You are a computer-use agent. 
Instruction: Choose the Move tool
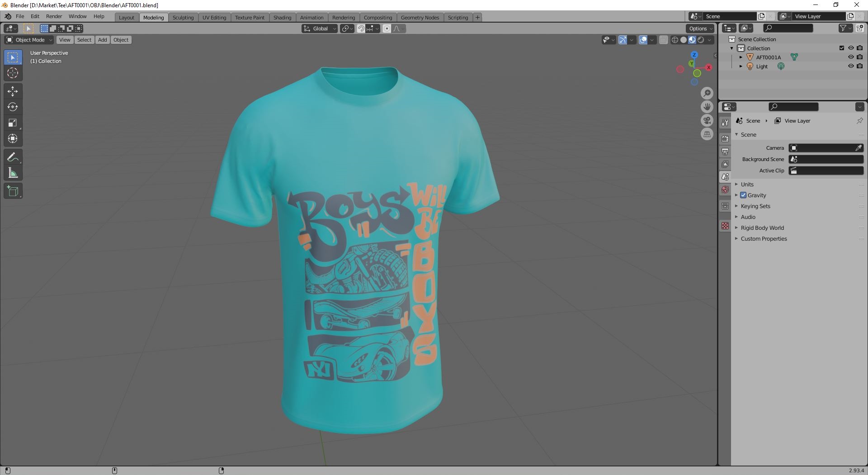pos(13,91)
